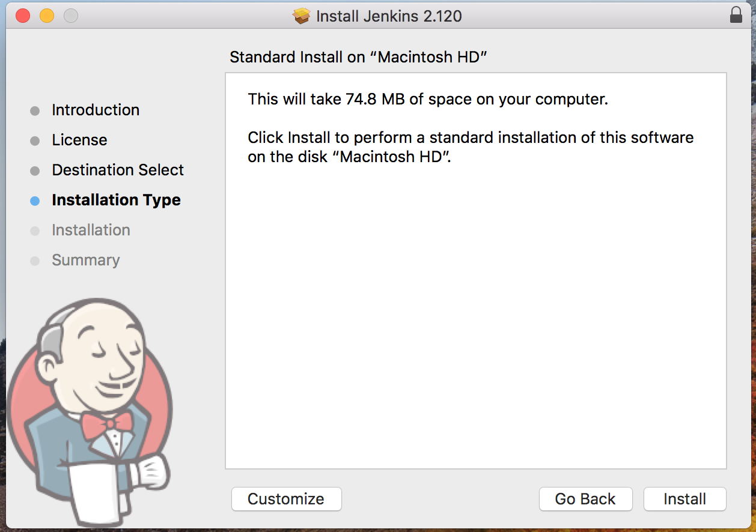Go Back to the previous step
756x532 pixels.
(585, 499)
